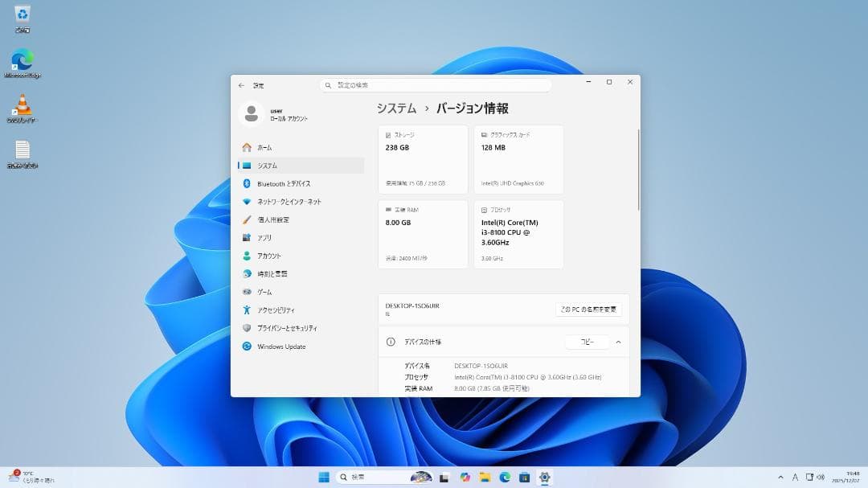868x488 pixels.
Task: Expand hidden icons in the system tray
Action: point(780,476)
